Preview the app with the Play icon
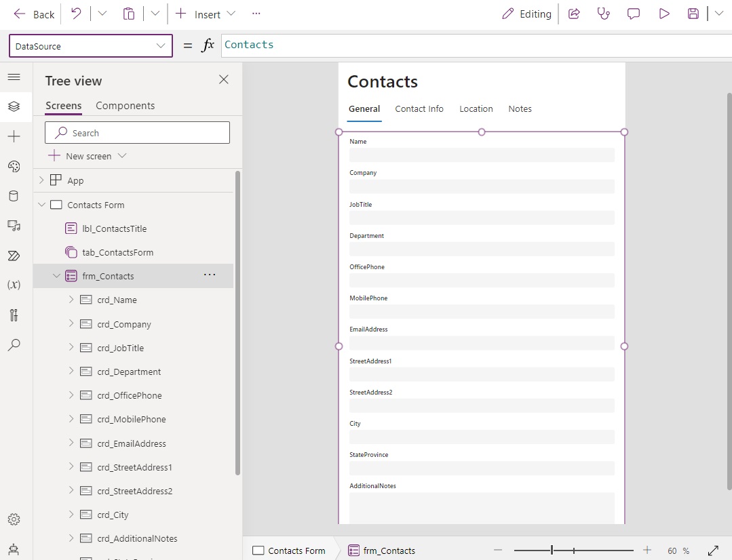 663,14
